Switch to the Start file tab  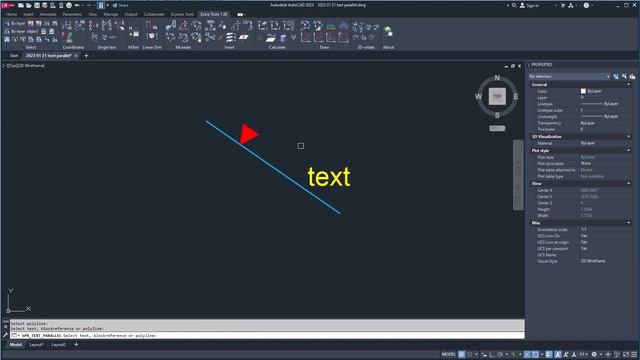point(14,56)
